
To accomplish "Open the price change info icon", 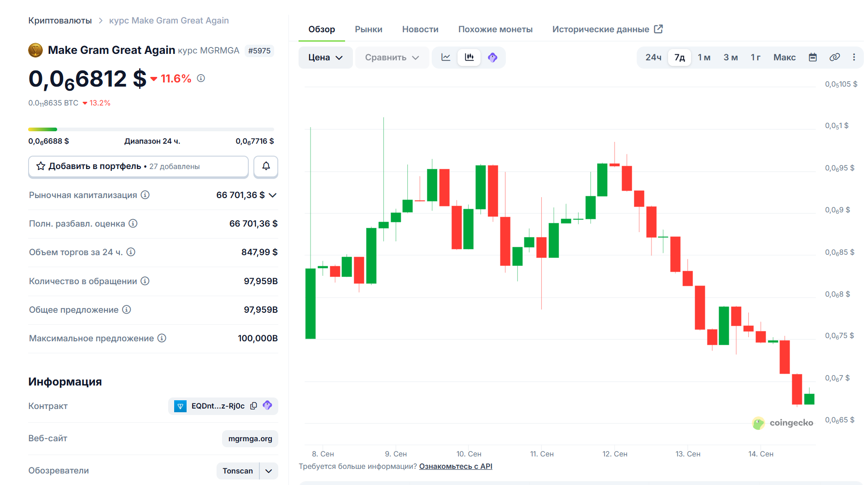I will [x=201, y=78].
